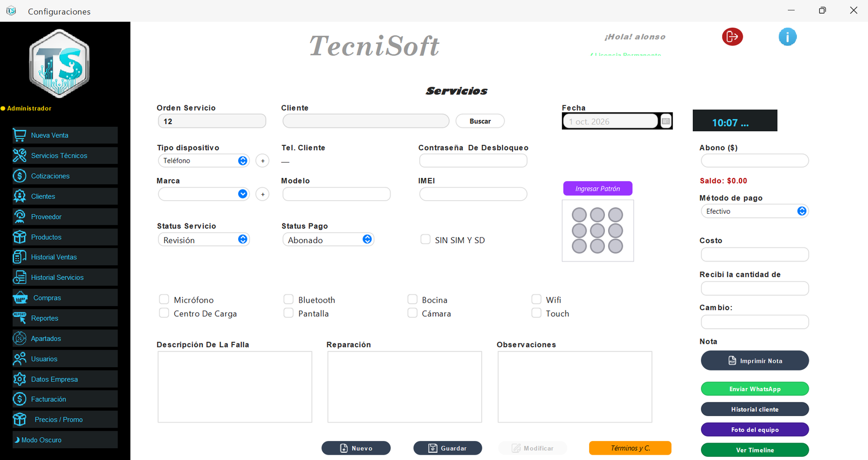Expand the Marca dropdown
This screenshot has height=460, width=868.
(x=203, y=194)
